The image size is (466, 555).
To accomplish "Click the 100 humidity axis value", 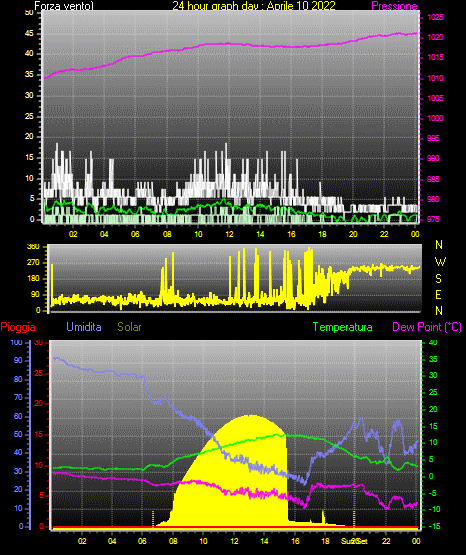I will [16, 342].
